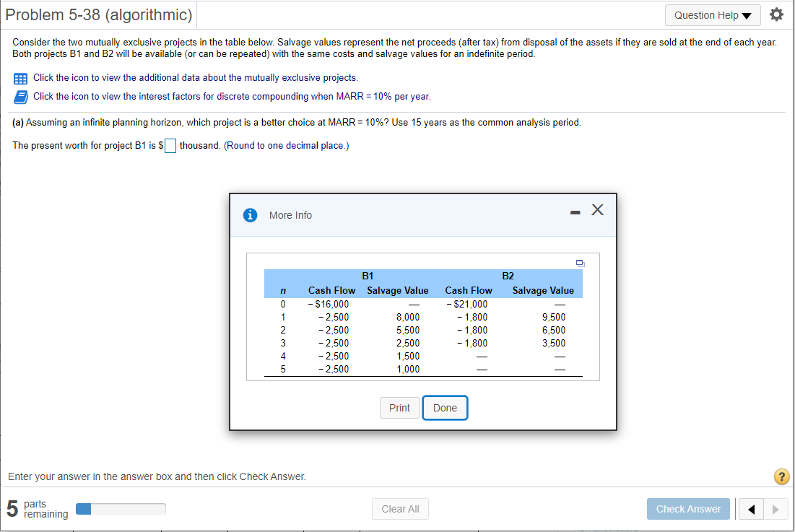Screen dimensions: 795x532
Task: Open the additional data about projects link
Action: (196, 77)
